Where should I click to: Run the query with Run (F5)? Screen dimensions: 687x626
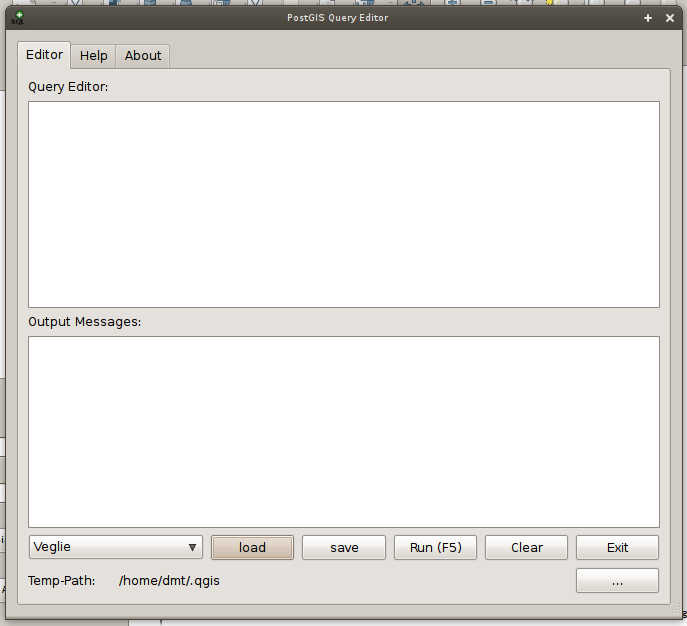[x=436, y=548]
